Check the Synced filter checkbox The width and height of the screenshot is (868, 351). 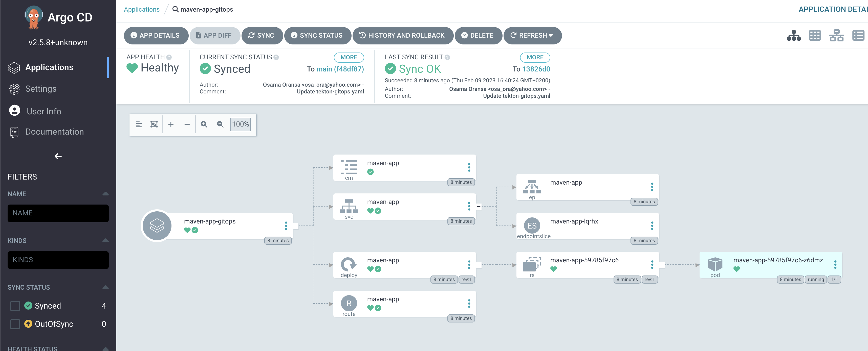tap(15, 306)
